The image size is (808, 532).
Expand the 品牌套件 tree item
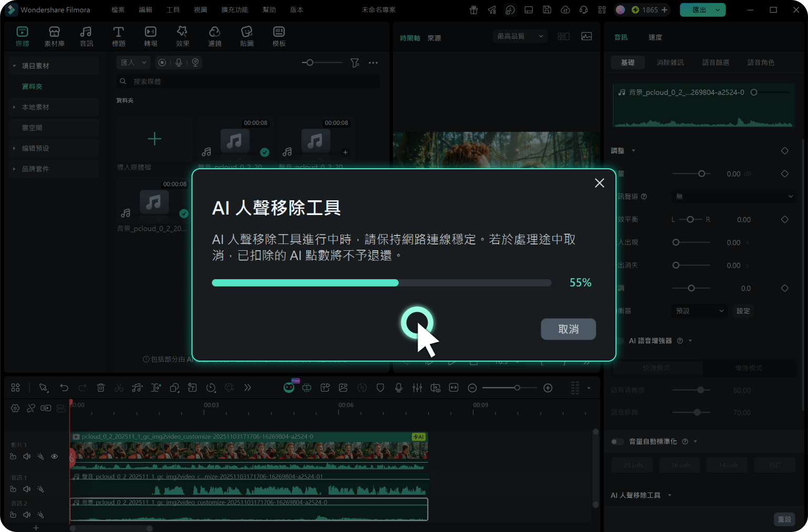14,169
